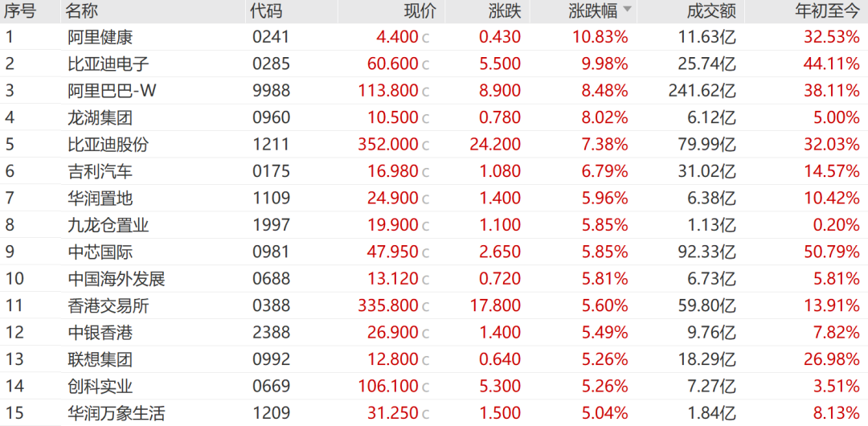868x426 pixels.
Task: Select 中银香港 stock name
Action: pos(100,333)
